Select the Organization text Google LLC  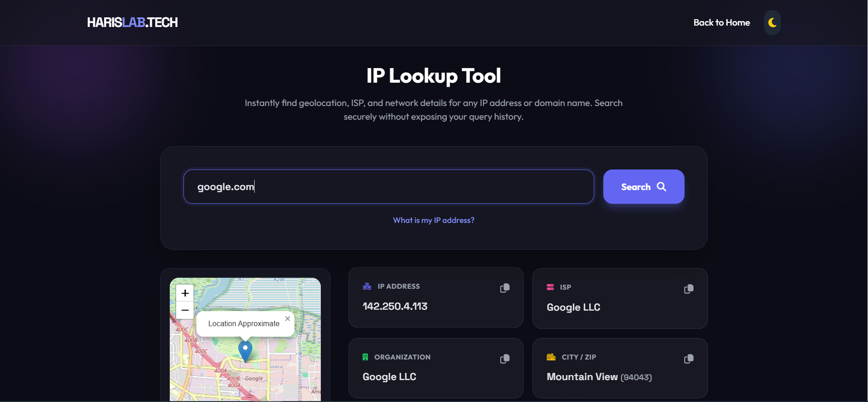389,377
